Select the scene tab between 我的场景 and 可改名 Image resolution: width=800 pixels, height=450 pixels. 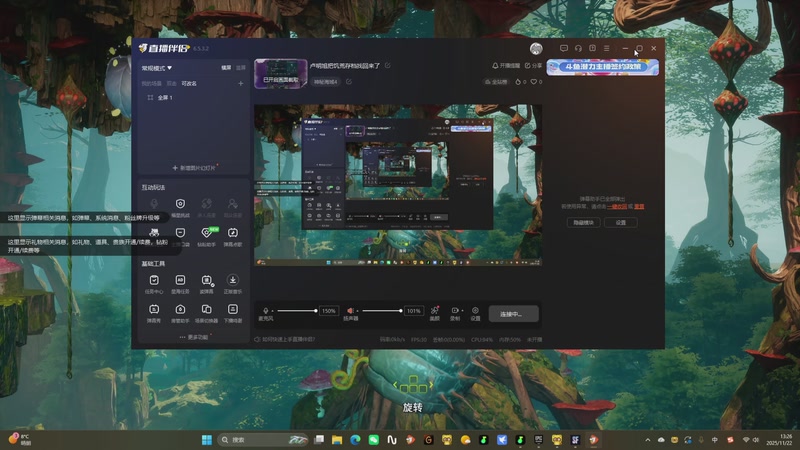(172, 83)
